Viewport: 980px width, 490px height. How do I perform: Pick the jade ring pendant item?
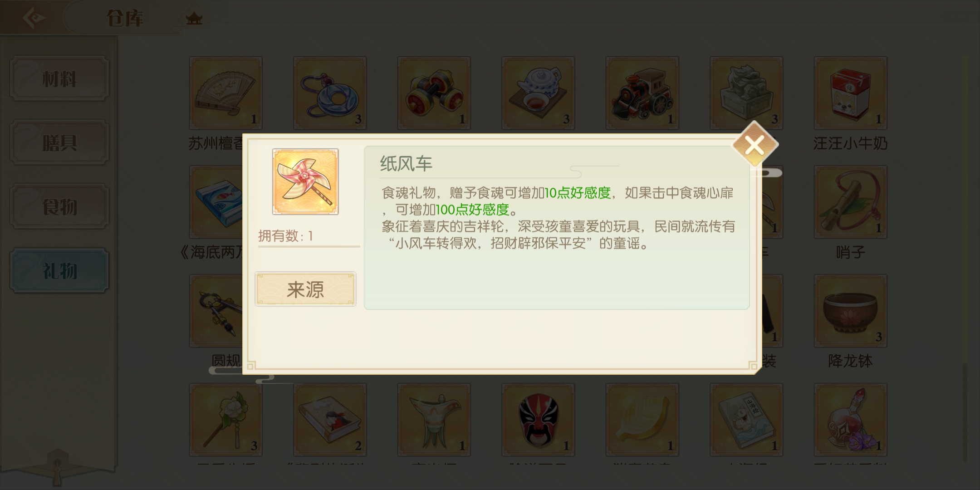point(330,93)
